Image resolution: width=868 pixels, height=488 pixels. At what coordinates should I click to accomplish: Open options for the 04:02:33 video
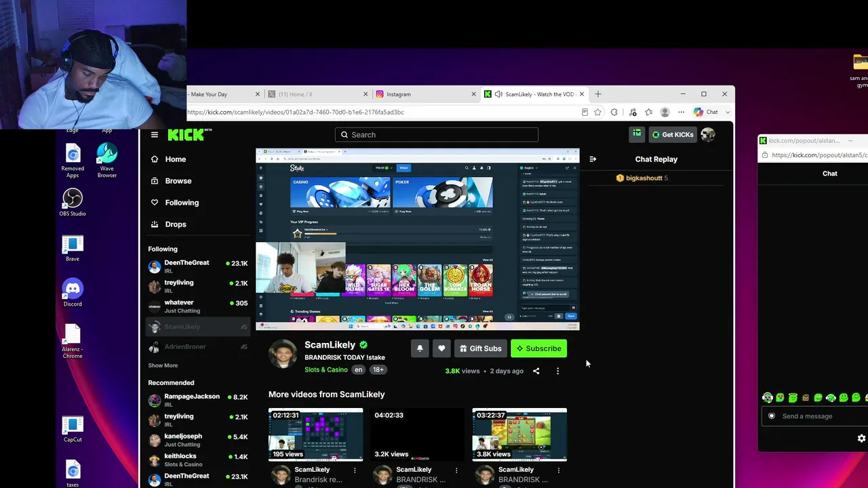coord(456,470)
